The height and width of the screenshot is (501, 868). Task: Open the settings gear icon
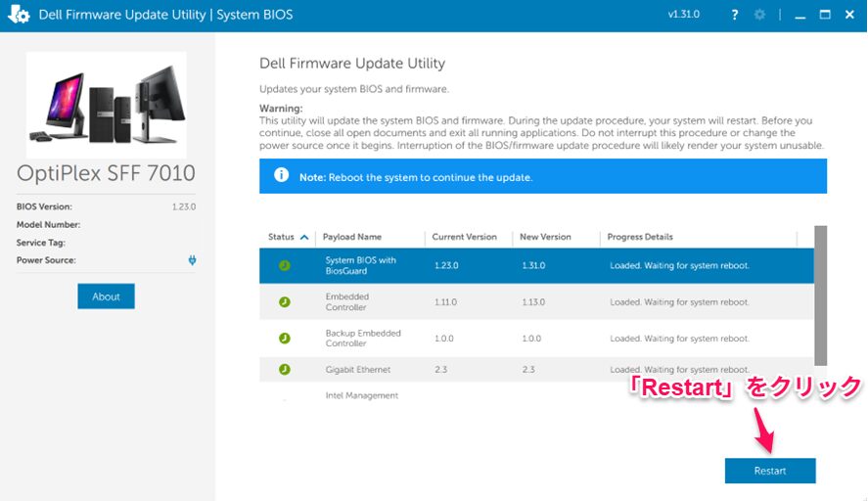pyautogui.click(x=760, y=15)
